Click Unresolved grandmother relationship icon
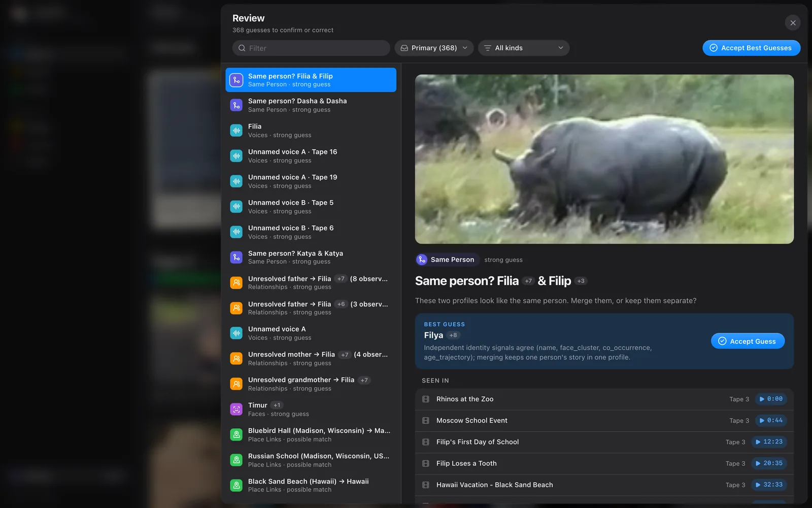Viewport: 812px width, 508px height. [x=236, y=384]
